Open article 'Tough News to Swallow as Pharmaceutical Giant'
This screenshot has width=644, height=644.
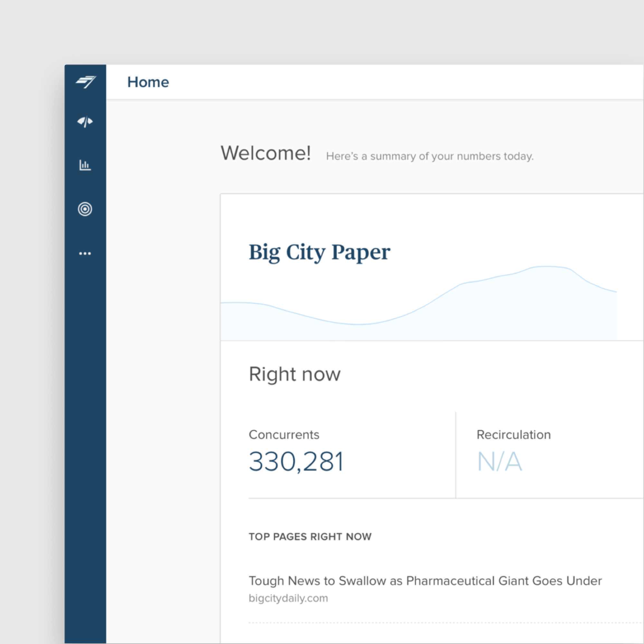[425, 581]
